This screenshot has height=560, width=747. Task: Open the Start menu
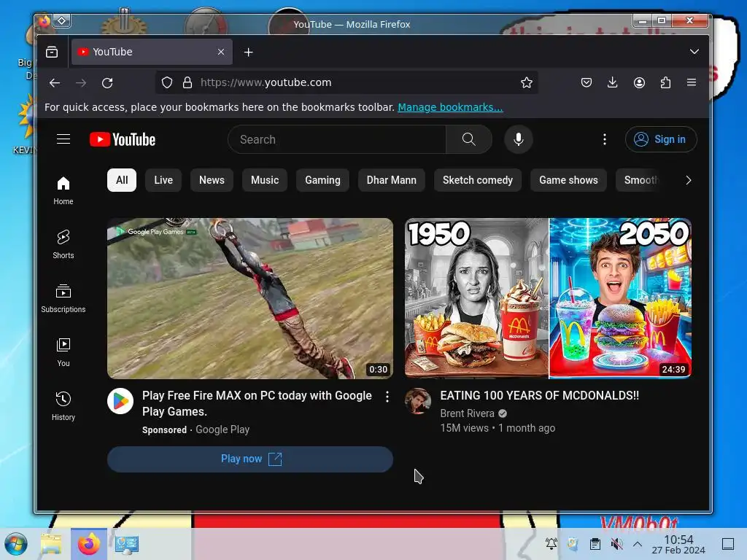[x=16, y=544]
